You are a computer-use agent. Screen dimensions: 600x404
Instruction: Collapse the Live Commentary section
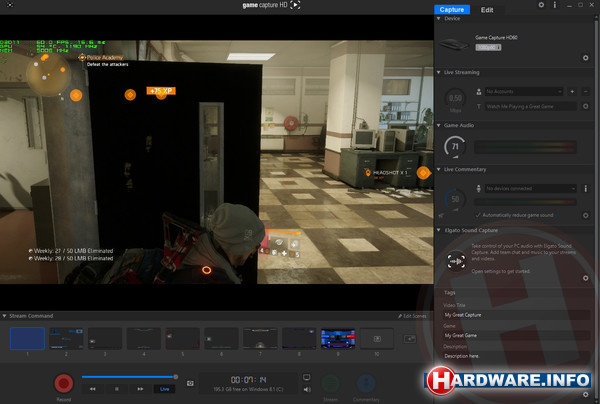[x=439, y=169]
